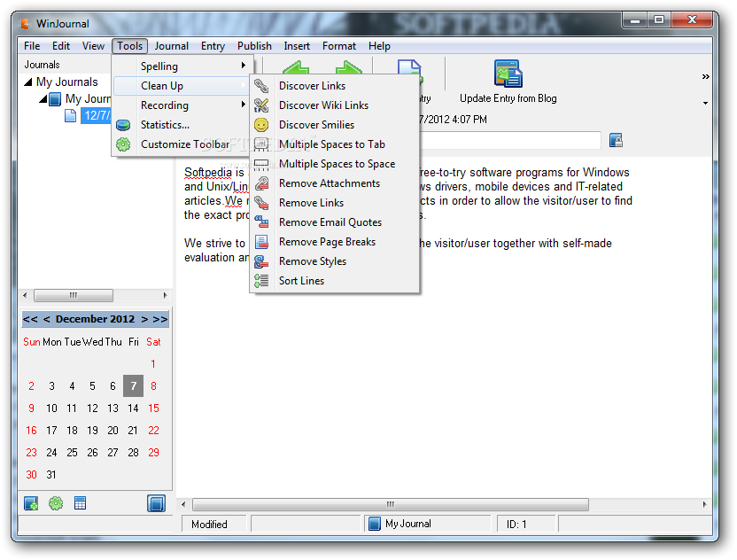
Task: Click the Remove Styles icon
Action: pyautogui.click(x=261, y=261)
